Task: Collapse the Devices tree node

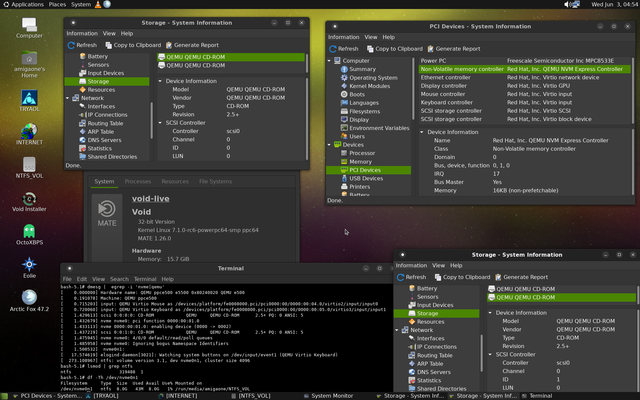Action: coord(329,144)
